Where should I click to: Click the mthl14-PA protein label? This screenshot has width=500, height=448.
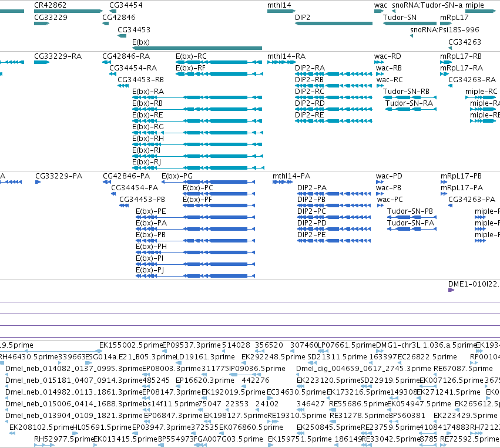coord(291,176)
